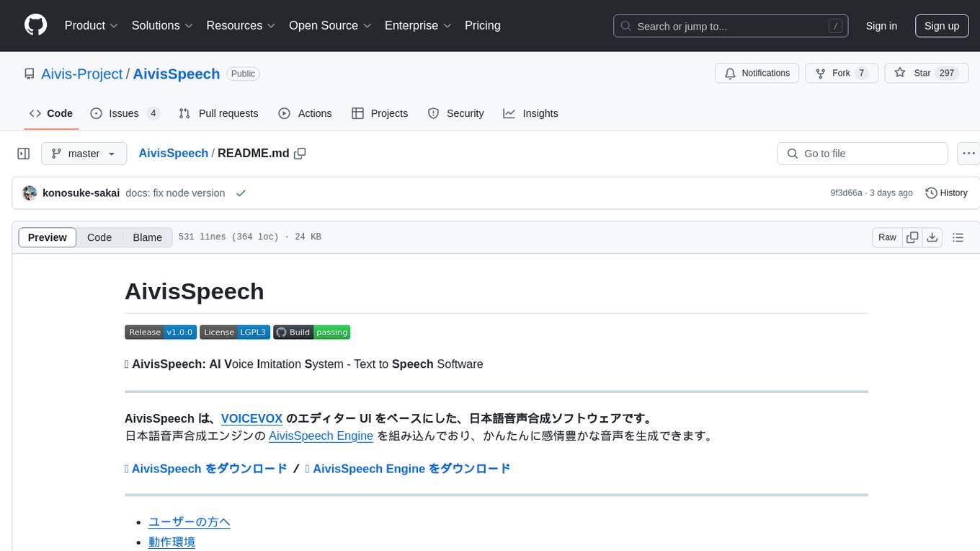The width and height of the screenshot is (980, 551).
Task: Jump to the 動作環境 section
Action: point(171,542)
